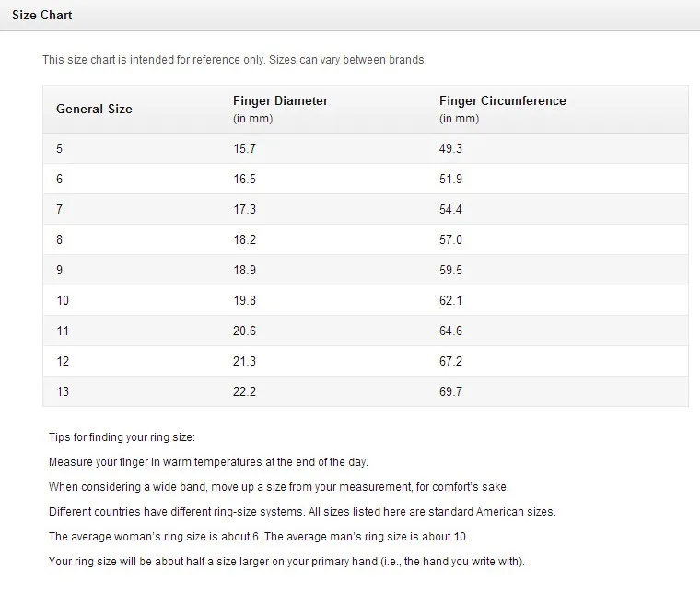Click the 21.3 diameter value
700x604 pixels.
245,361
